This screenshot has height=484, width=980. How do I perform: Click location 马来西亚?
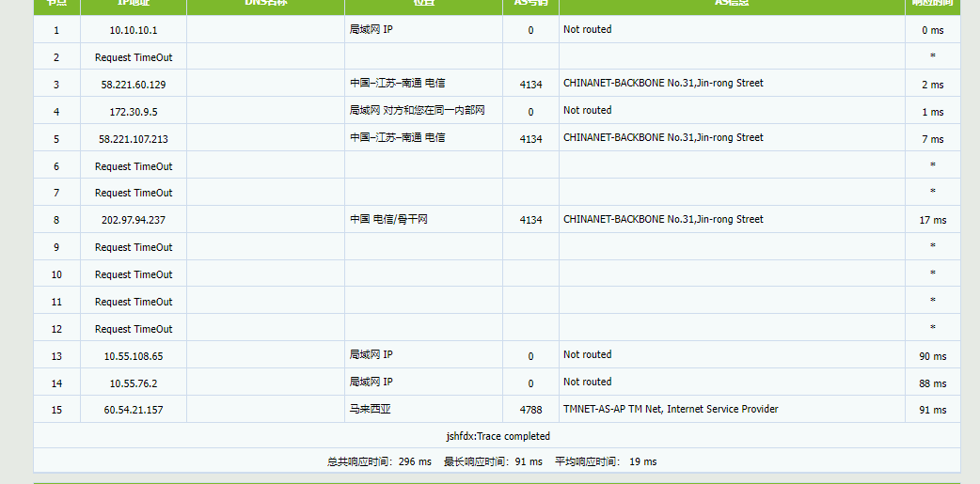click(370, 409)
